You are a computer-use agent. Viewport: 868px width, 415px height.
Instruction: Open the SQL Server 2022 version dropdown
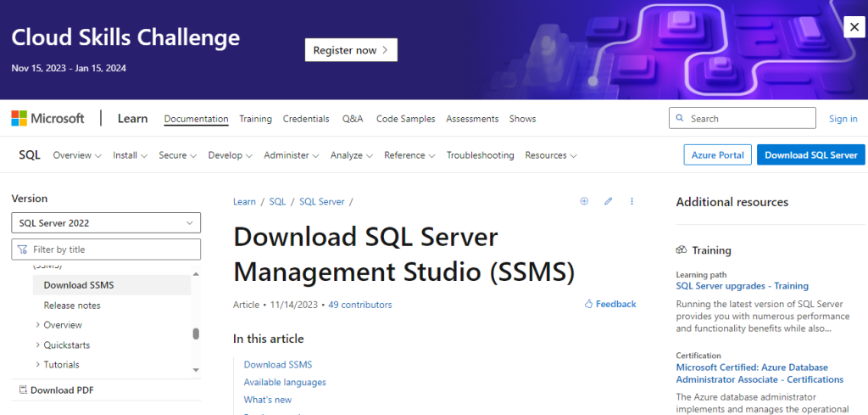click(106, 222)
